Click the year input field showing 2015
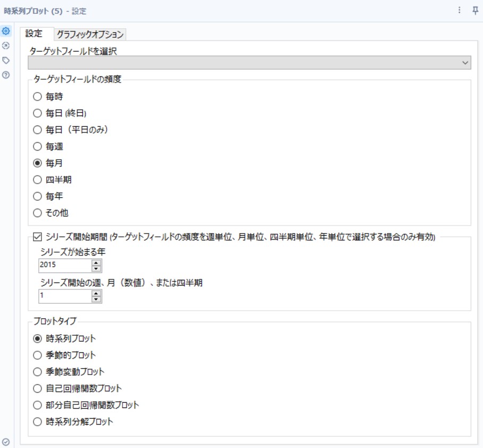Image resolution: width=483 pixels, height=448 pixels. click(x=64, y=264)
